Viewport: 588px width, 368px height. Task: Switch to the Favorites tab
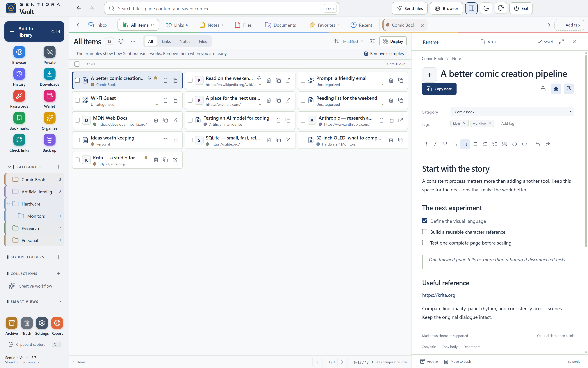point(324,25)
